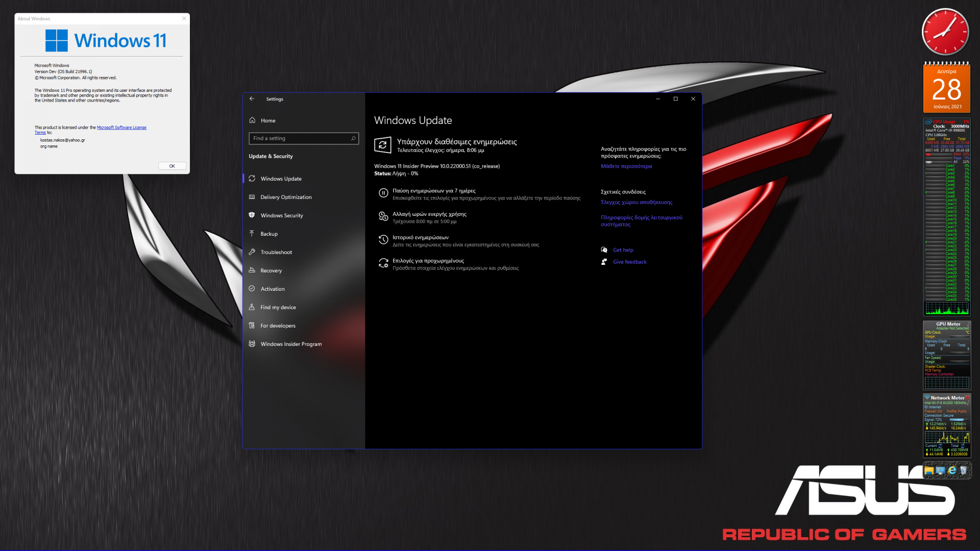Click the advanced options icon
The height and width of the screenshot is (551, 980).
coord(383,263)
